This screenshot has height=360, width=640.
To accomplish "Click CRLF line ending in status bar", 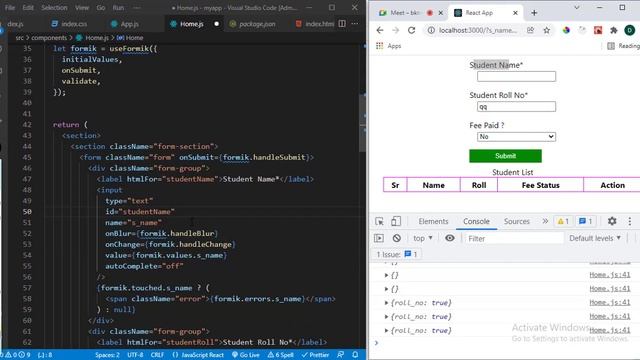I will (x=157, y=355).
